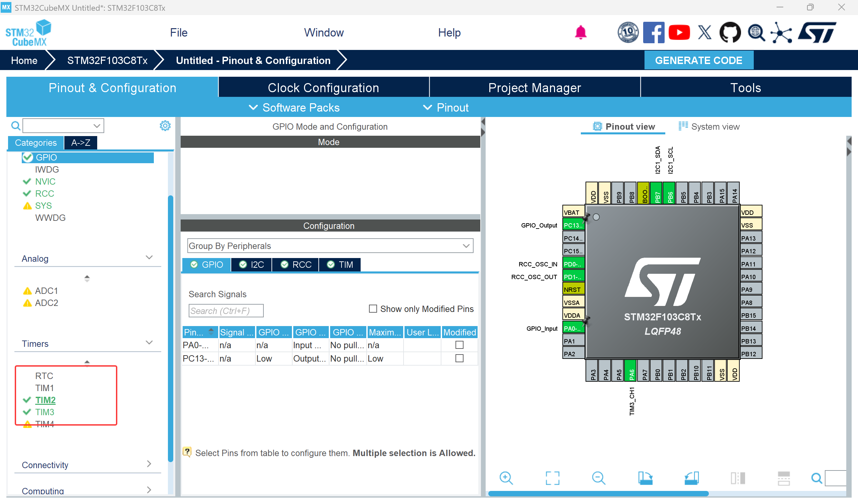Image resolution: width=858 pixels, height=504 pixels.
Task: Switch to Clock Configuration tab
Action: tap(323, 88)
